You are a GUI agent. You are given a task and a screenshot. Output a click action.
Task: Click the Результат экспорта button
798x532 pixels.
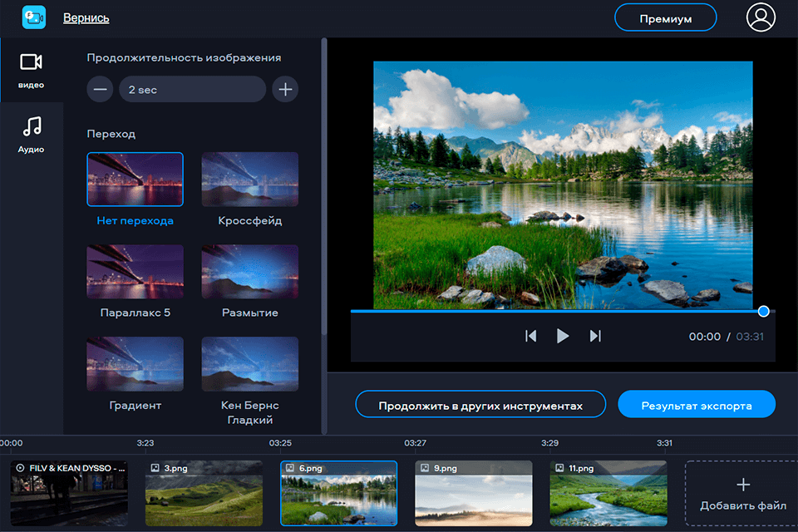tap(697, 404)
